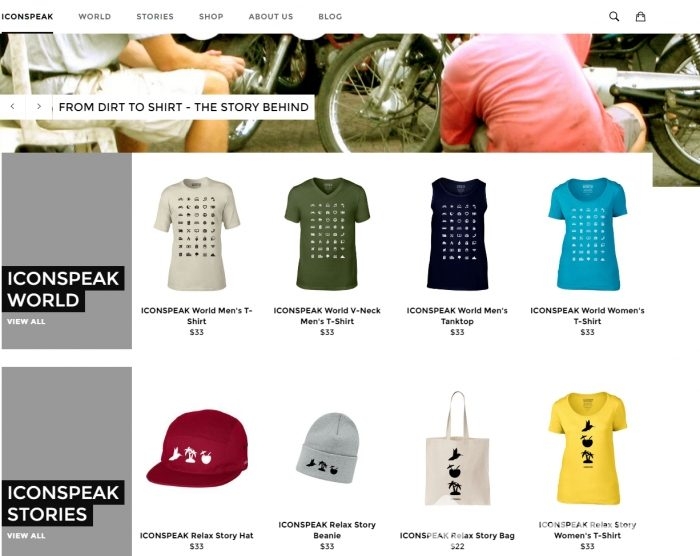View all ICONSPEAK Stories products
700x556 pixels.
click(26, 535)
